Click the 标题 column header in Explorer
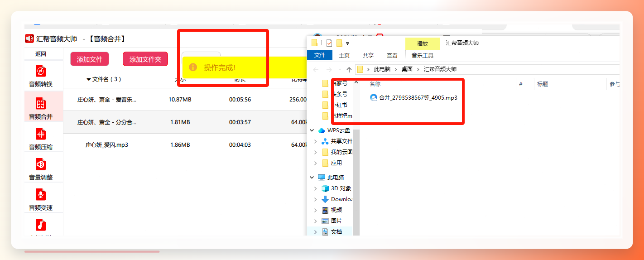 click(x=543, y=84)
